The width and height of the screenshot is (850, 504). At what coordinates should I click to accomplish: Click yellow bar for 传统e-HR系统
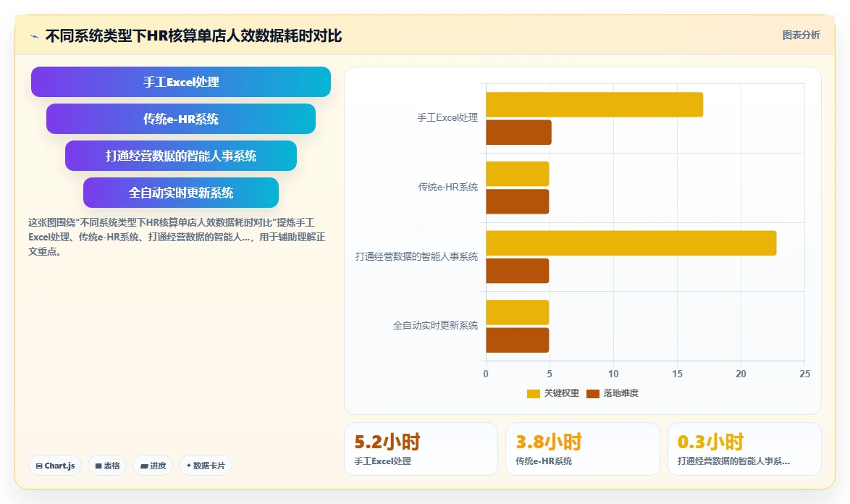518,174
